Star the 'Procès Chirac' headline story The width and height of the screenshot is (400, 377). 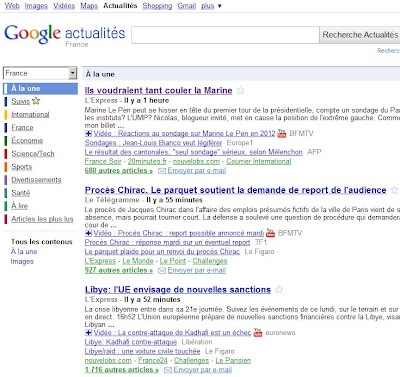tap(395, 190)
